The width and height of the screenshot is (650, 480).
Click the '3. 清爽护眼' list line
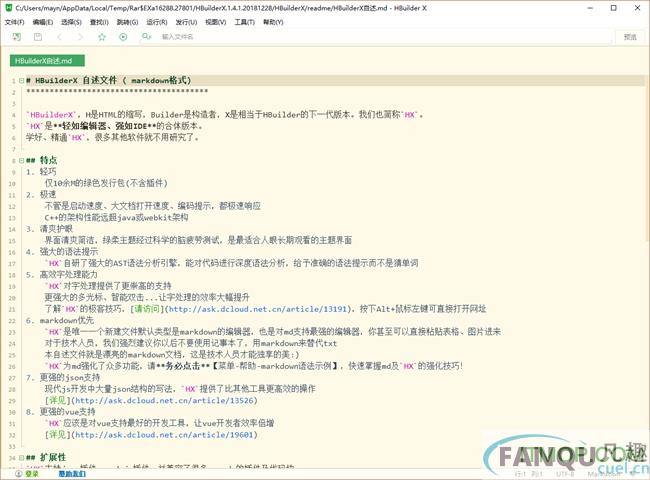49,229
